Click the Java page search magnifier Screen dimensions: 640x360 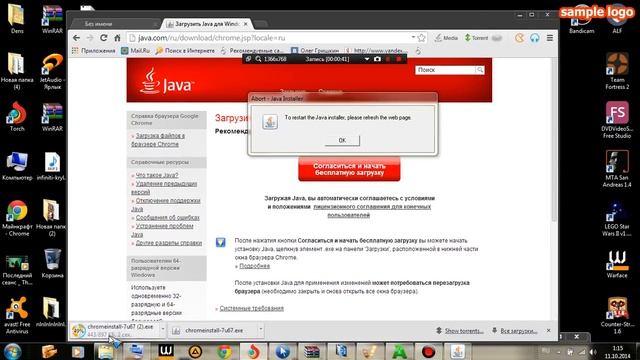click(x=480, y=70)
